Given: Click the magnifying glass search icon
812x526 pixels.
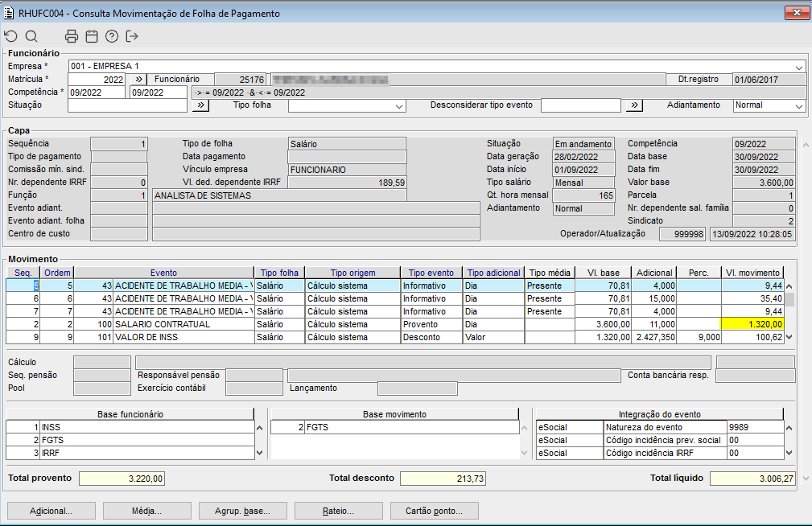Looking at the screenshot, I should coord(31,36).
